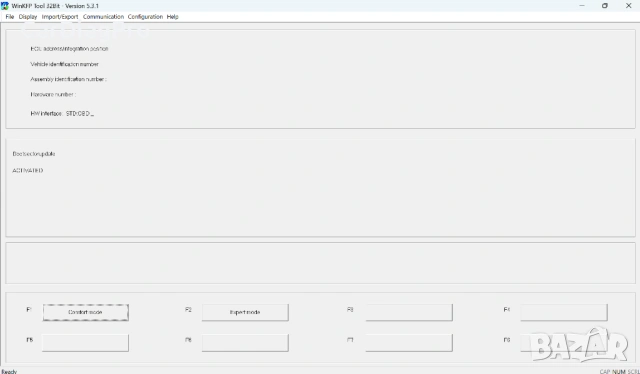This screenshot has height=374, width=640.
Task: Click the HW interface STD:OBD text
Action: pos(62,114)
